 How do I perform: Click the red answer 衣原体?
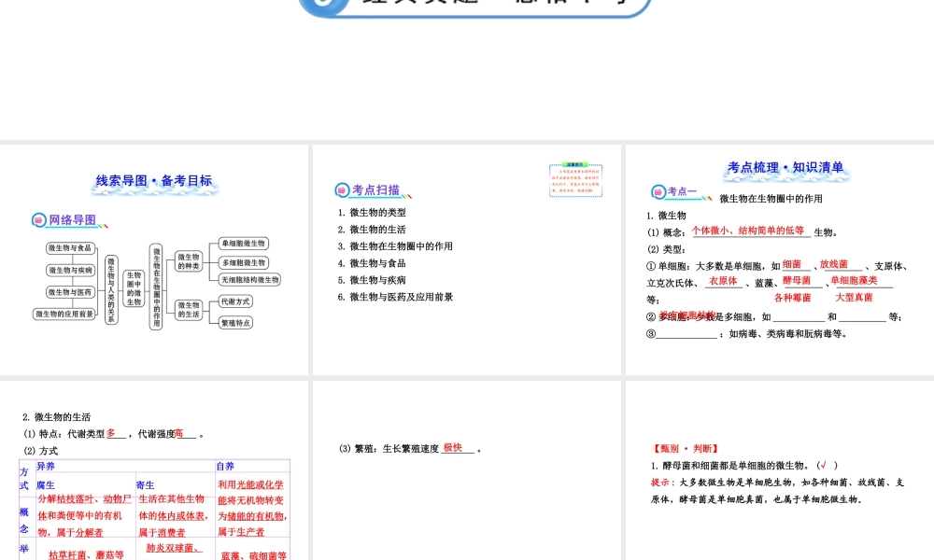tap(723, 281)
